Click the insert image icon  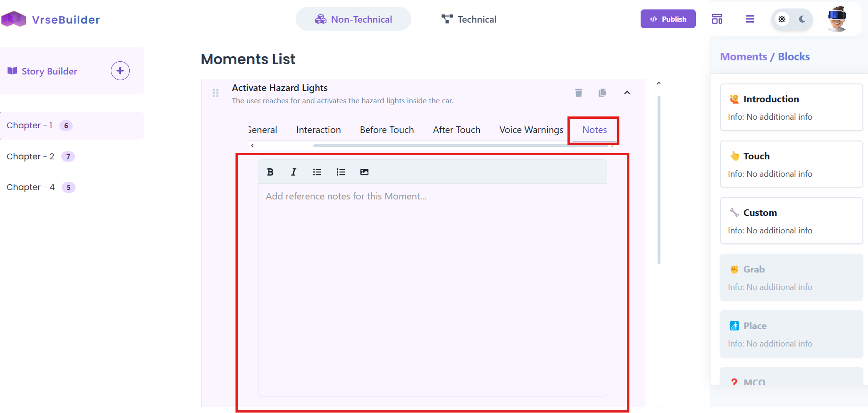tap(364, 172)
